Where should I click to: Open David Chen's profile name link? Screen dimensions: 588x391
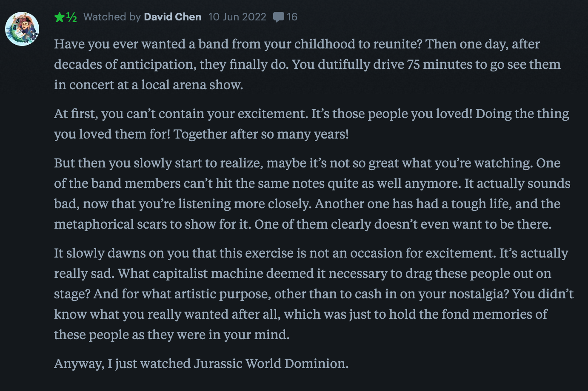(x=172, y=17)
